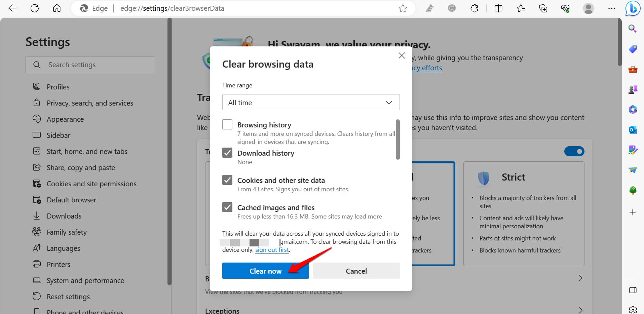Open the Shopping tag sidebar icon
This screenshot has height=314, width=644.
point(632,49)
